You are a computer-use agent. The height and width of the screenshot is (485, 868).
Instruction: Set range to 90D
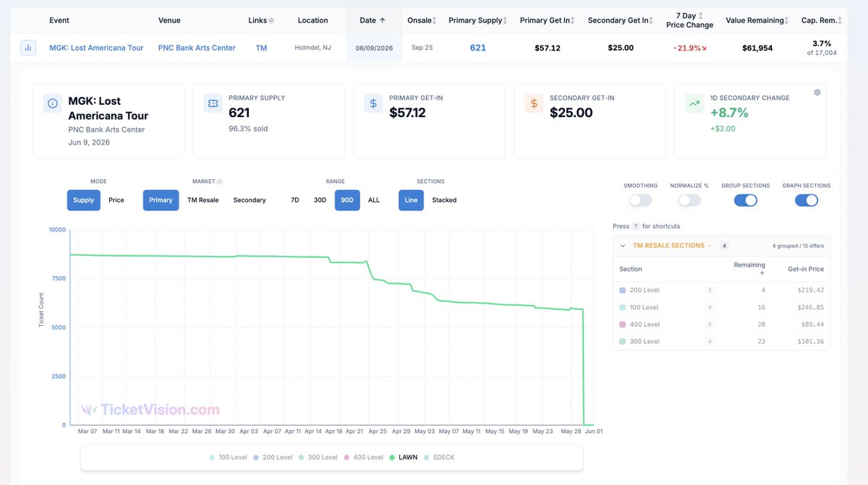(x=347, y=200)
